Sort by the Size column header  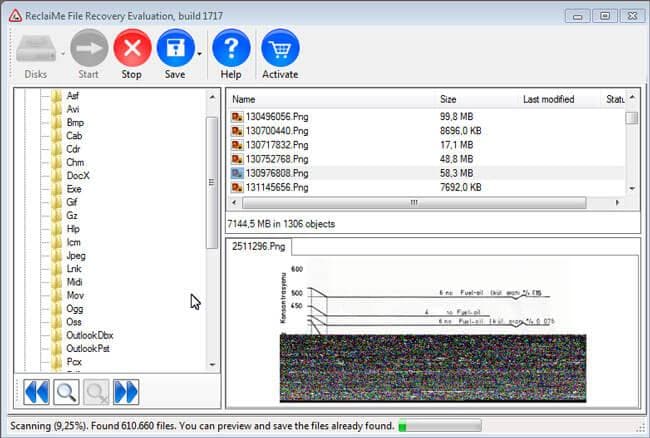[x=448, y=99]
